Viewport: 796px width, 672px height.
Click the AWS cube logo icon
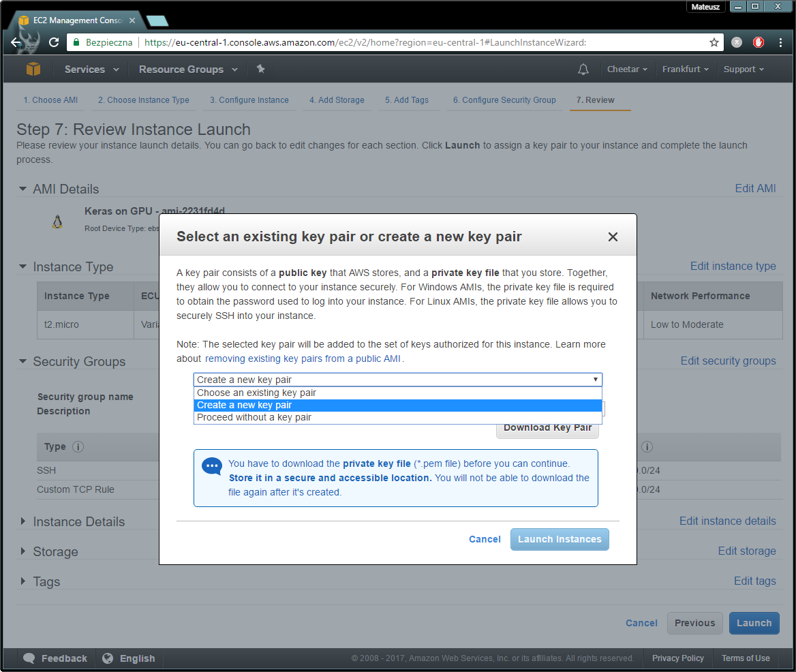33,69
